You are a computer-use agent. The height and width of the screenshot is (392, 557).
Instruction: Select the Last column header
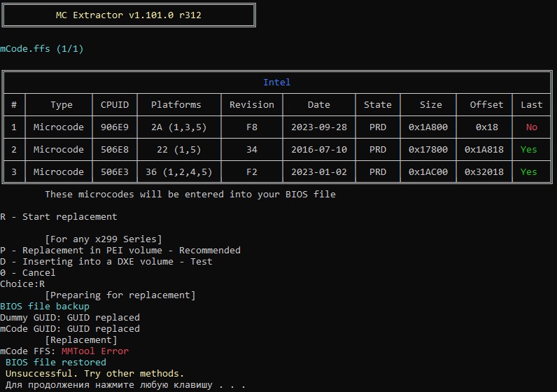click(x=531, y=105)
